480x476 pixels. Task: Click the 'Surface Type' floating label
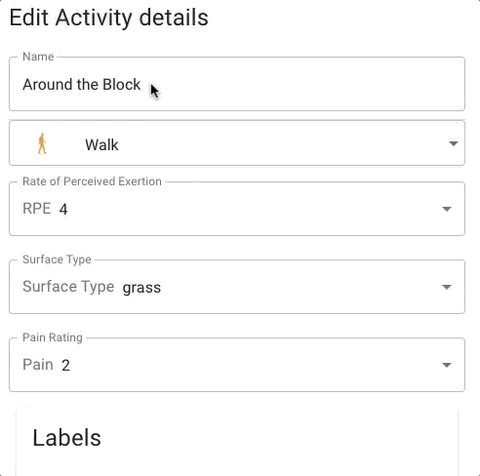click(57, 259)
